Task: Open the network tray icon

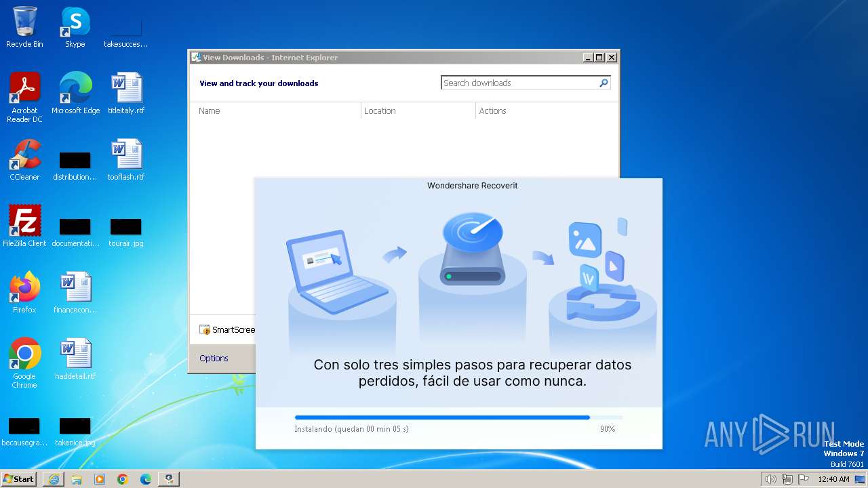Action: (x=787, y=479)
